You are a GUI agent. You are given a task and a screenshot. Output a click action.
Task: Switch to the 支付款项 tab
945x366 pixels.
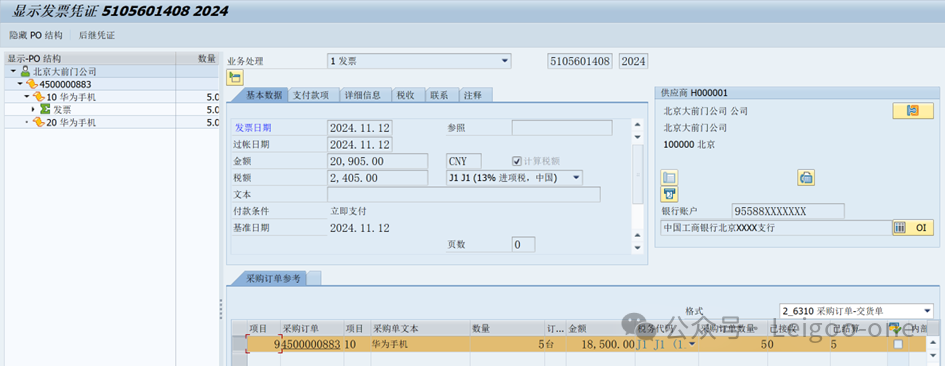(311, 95)
